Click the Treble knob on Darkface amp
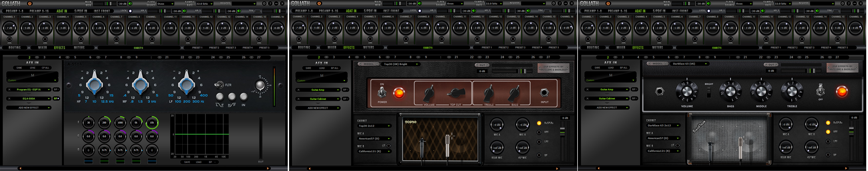 click(792, 91)
